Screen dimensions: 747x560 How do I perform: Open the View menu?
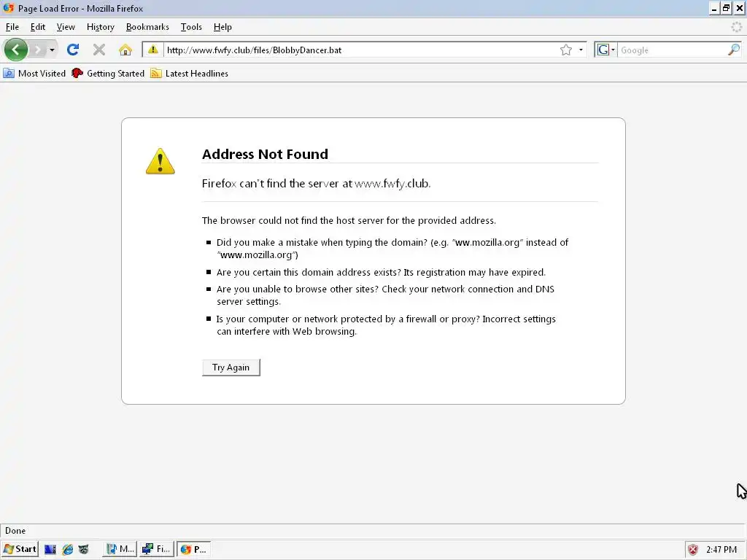[x=66, y=27]
